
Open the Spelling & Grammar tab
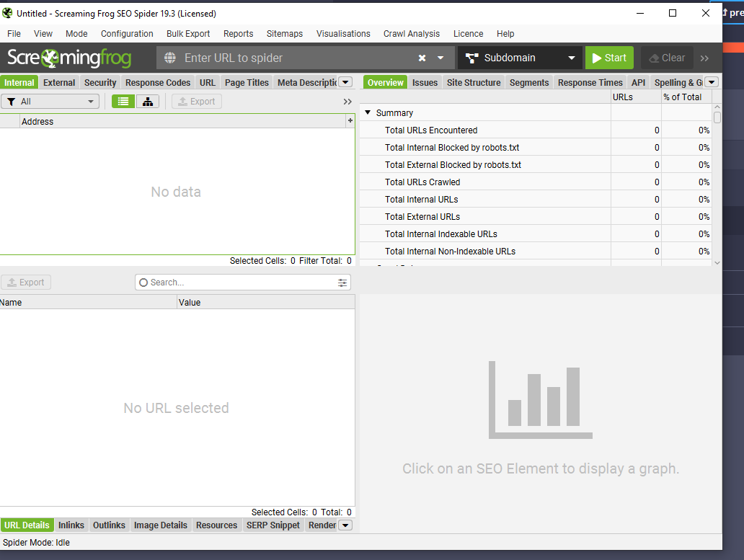(678, 82)
